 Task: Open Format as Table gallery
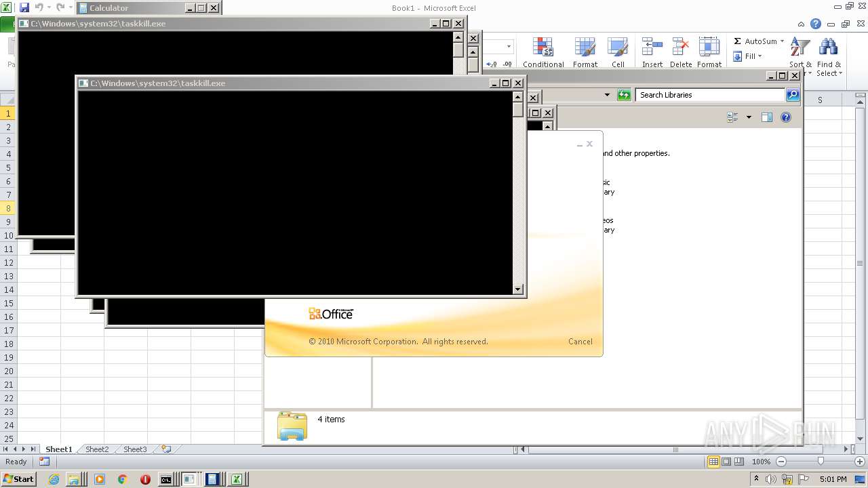click(x=585, y=53)
